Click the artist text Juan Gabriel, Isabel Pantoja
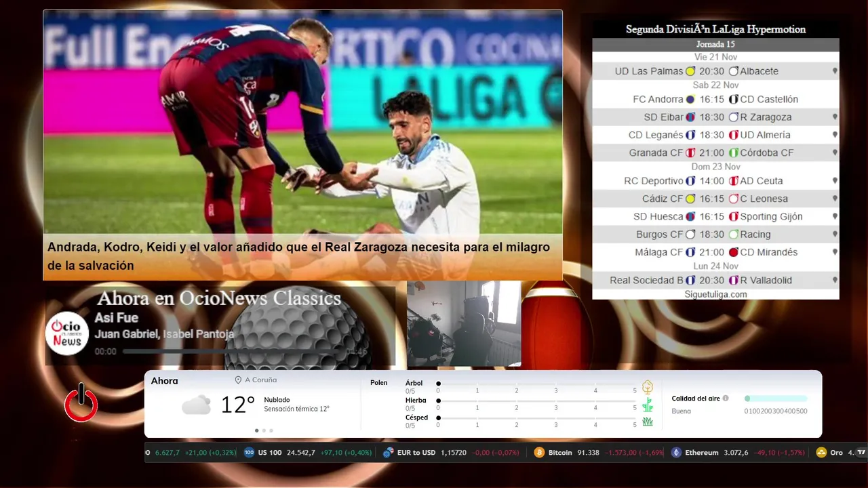Image resolution: width=868 pixels, height=488 pixels. tap(164, 334)
